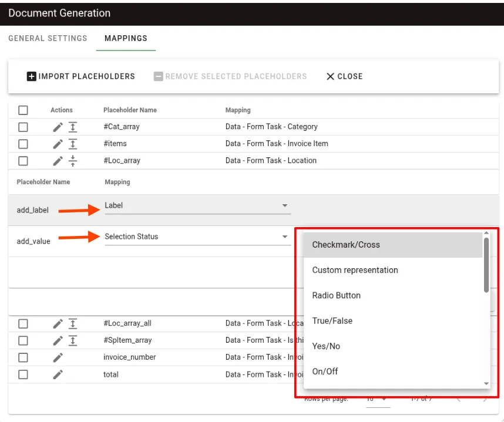The width and height of the screenshot is (504, 422).
Task: Select all rows with the header checkbox
Action: (x=23, y=110)
